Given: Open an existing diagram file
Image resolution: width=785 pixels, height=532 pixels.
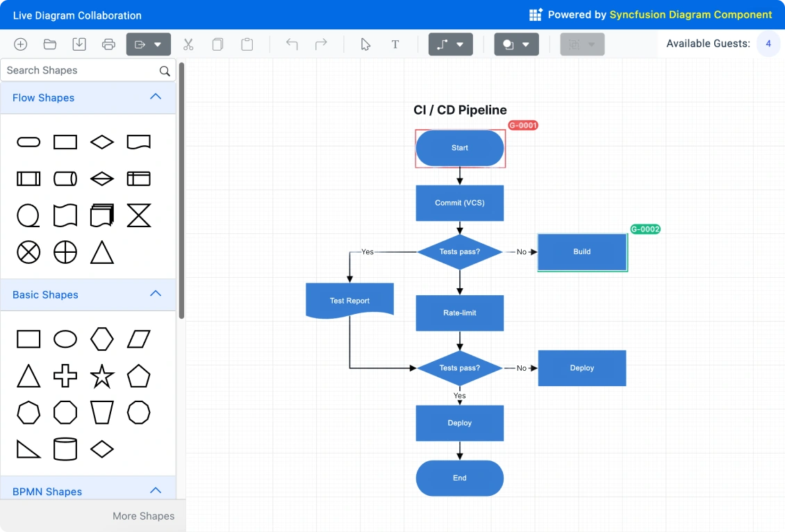Looking at the screenshot, I should [49, 44].
